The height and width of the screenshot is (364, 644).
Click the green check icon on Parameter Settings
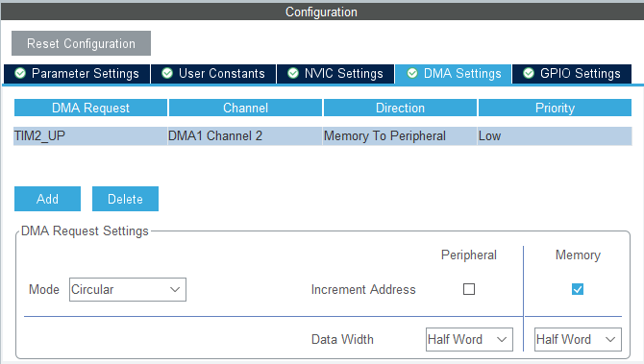click(x=20, y=73)
